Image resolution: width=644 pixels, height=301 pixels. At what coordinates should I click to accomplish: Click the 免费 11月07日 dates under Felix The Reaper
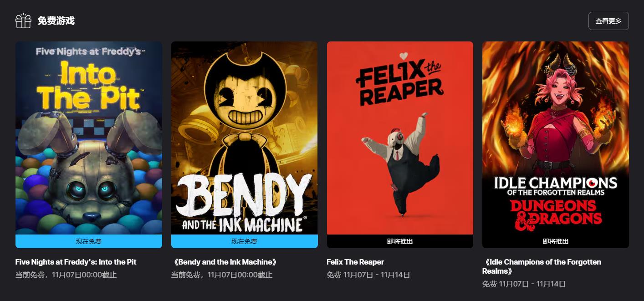[x=368, y=275]
